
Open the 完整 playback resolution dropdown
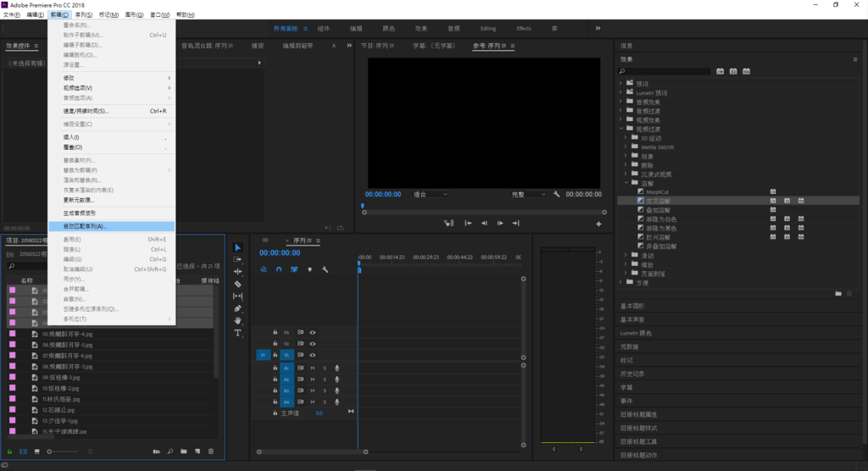tap(528, 194)
